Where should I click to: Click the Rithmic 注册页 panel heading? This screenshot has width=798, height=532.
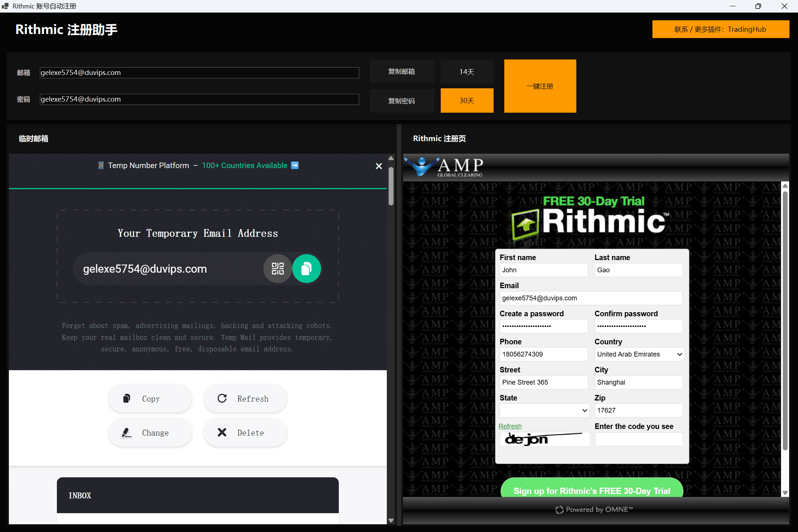[x=439, y=139]
